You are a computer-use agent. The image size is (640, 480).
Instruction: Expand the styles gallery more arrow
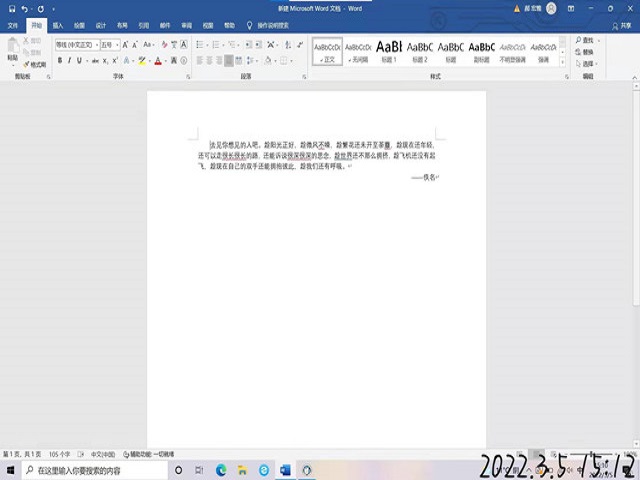click(562, 62)
